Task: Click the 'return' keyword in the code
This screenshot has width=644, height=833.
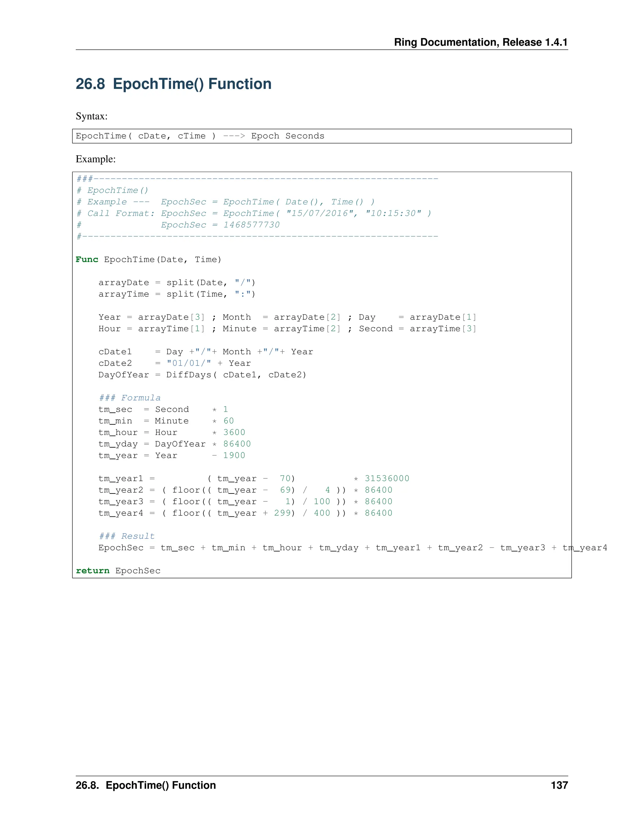Action: click(92, 571)
